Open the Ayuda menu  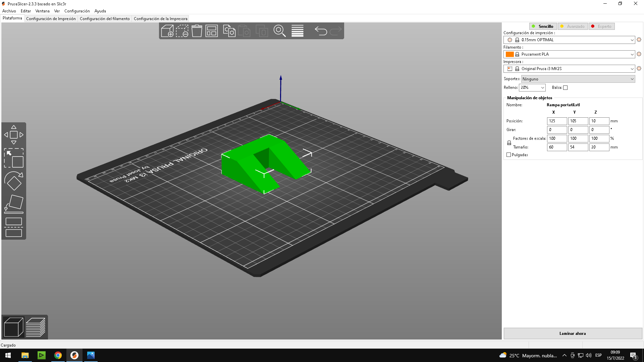[100, 11]
